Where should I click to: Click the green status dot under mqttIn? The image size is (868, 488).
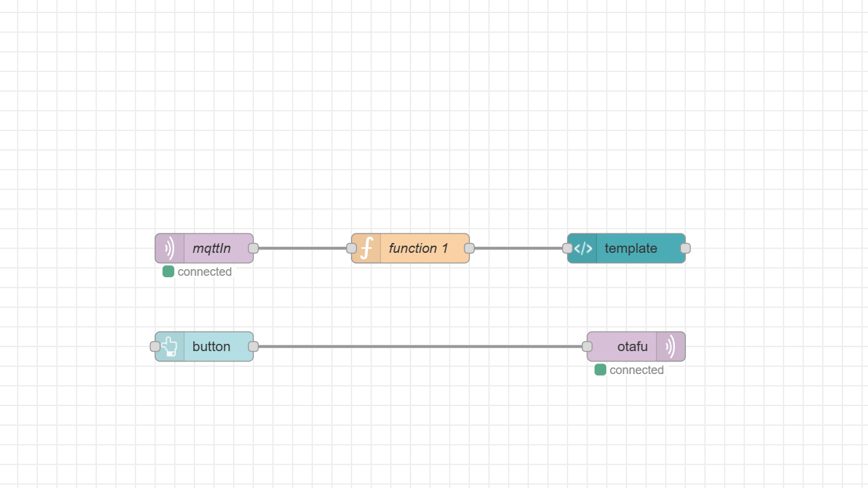[168, 271]
